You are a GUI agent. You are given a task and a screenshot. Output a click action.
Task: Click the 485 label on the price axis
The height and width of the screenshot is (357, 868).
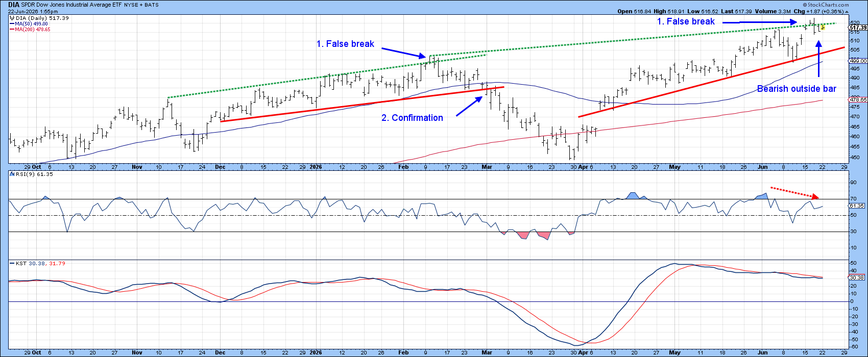[x=854, y=88]
